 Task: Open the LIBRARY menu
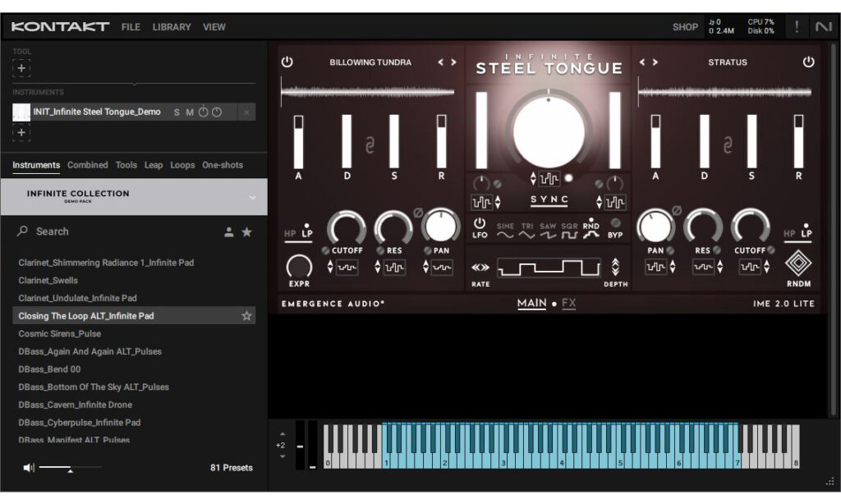172,27
